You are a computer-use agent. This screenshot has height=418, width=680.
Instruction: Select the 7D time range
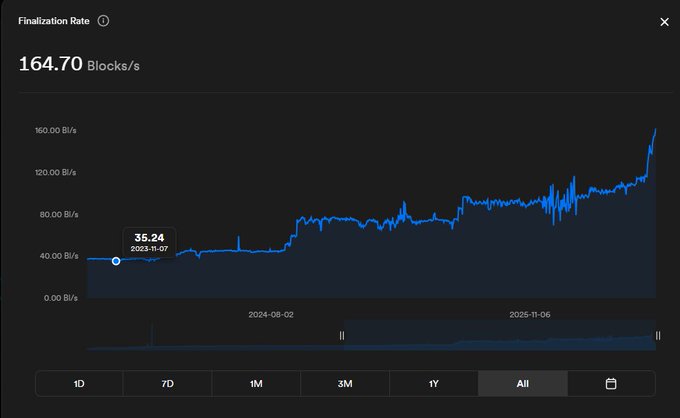tap(168, 384)
